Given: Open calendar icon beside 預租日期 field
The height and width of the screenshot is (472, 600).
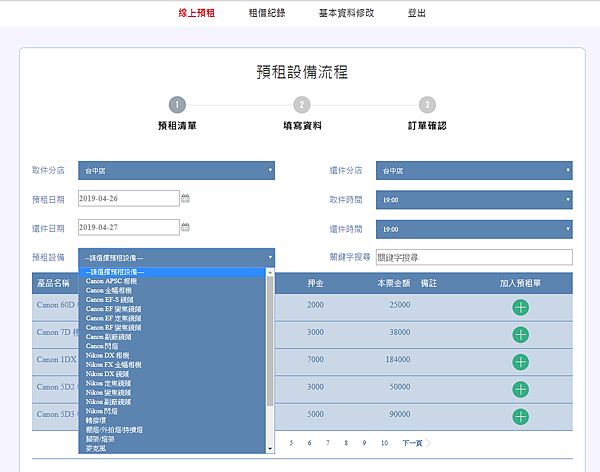Looking at the screenshot, I should tap(185, 199).
